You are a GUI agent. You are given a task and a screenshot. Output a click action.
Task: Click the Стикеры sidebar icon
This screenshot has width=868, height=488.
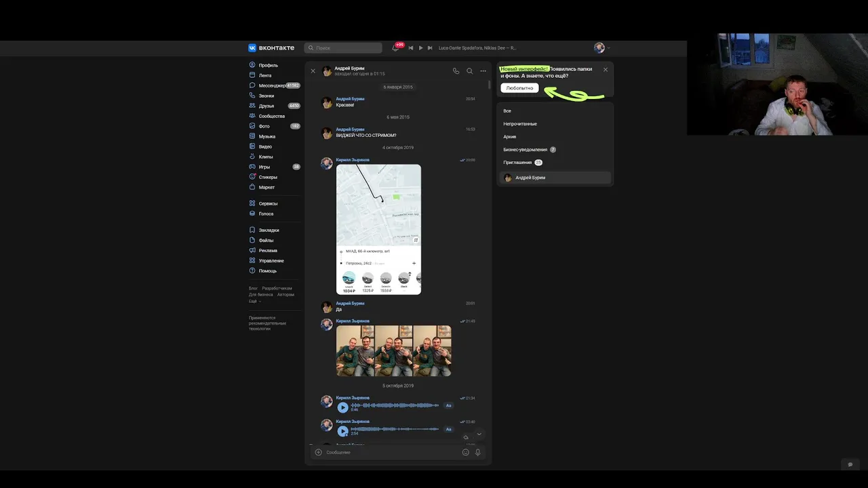[252, 177]
